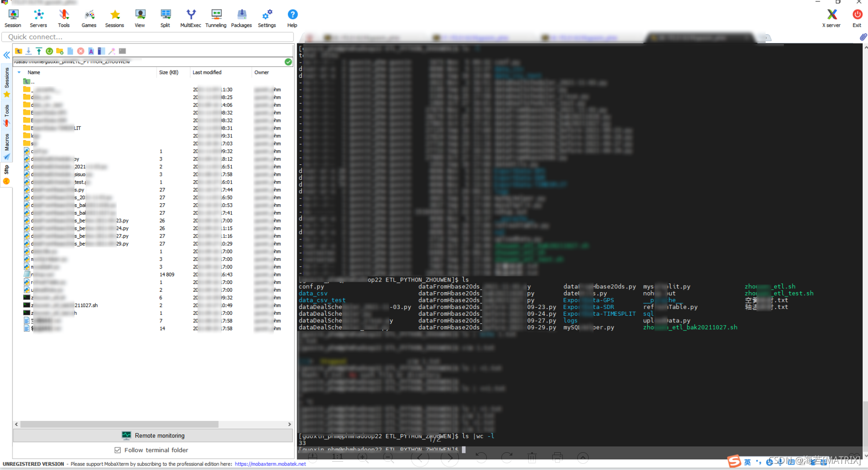Screen dimensions: 868x470
Task: Click the green checkmark beside the path field
Action: [288, 62]
